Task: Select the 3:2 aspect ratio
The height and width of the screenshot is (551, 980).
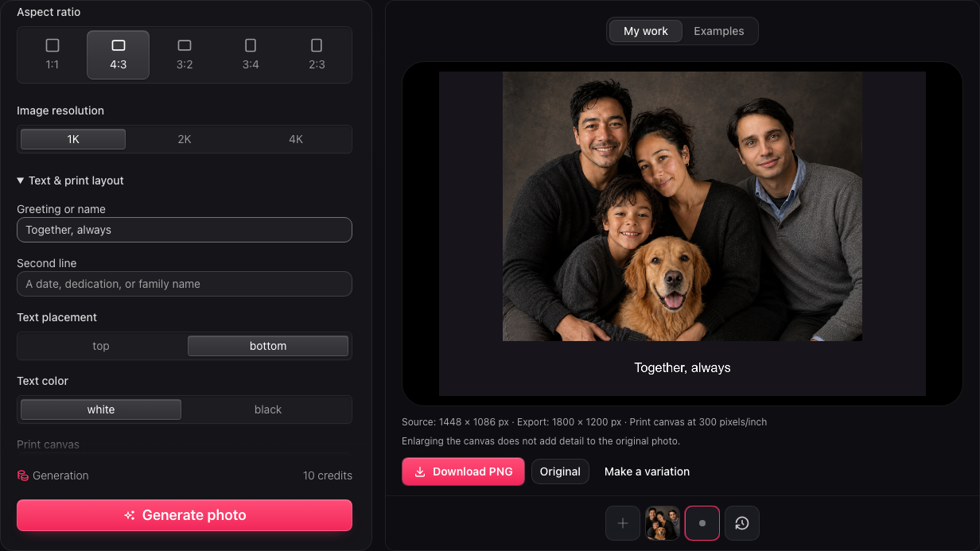Action: [185, 55]
